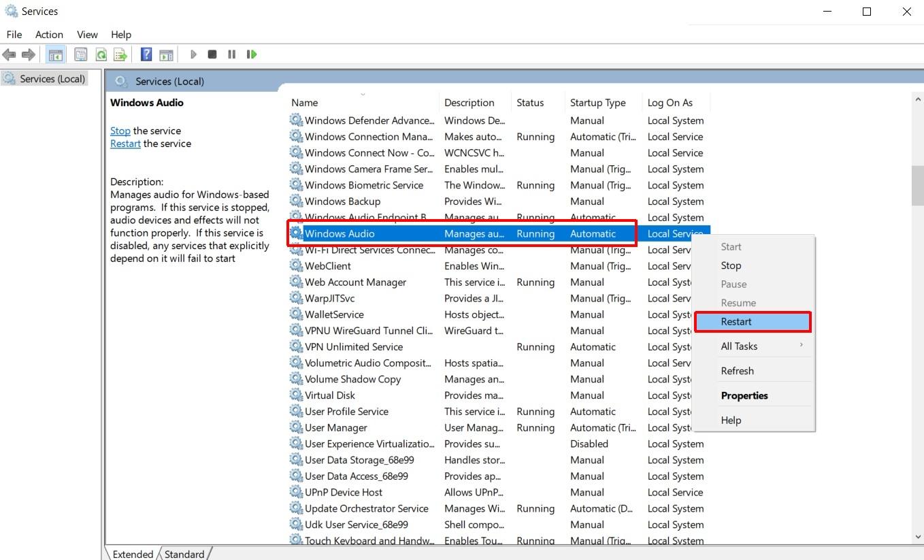The image size is (924, 560).
Task: Switch to the Standard tab
Action: tap(184, 554)
